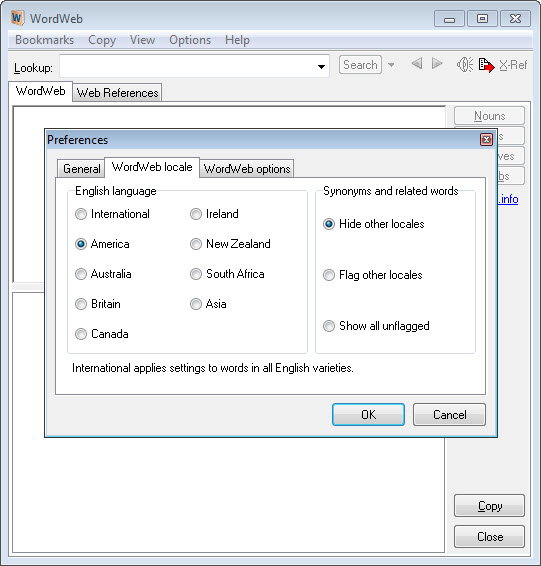Switch to WordWeb options tab

247,169
